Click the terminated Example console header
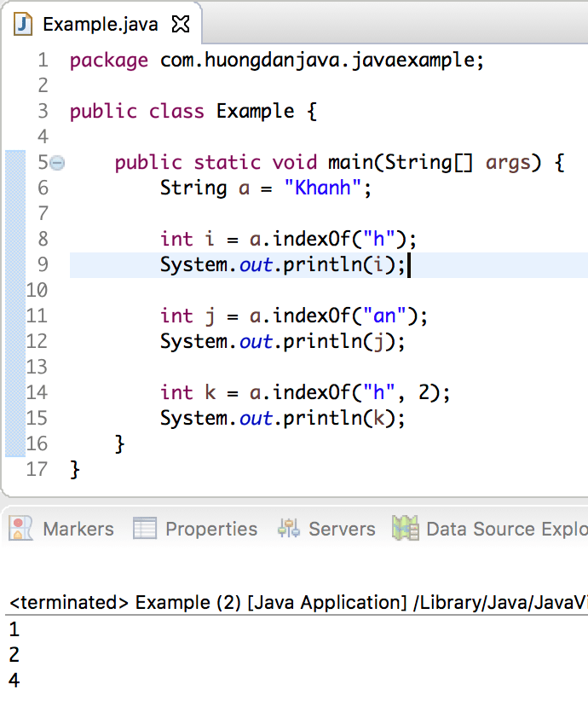The image size is (588, 701). coord(297,602)
